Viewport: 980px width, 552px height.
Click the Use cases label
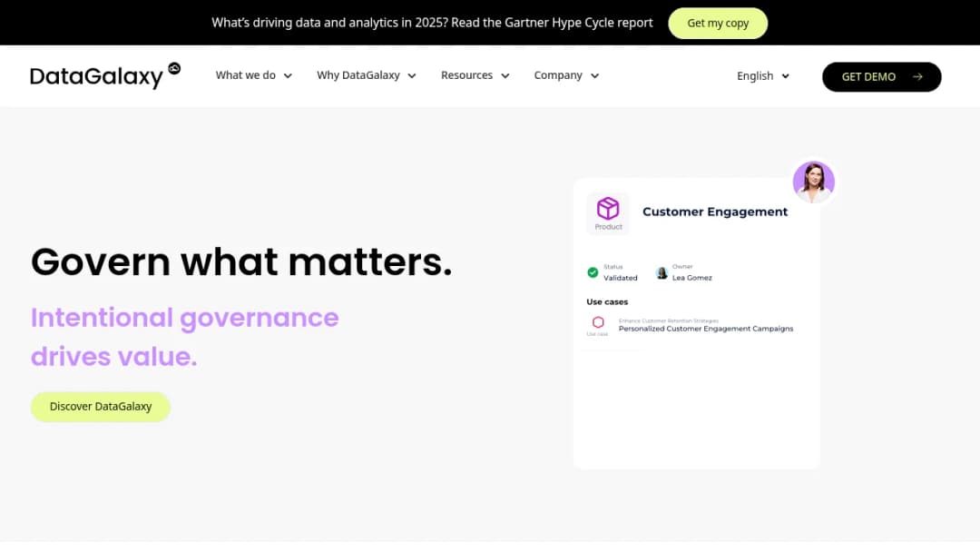tap(607, 302)
